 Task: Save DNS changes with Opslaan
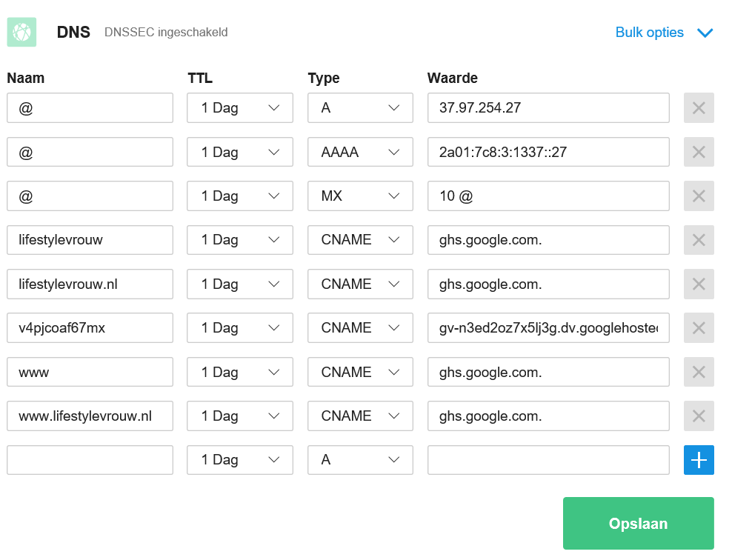pyautogui.click(x=638, y=523)
